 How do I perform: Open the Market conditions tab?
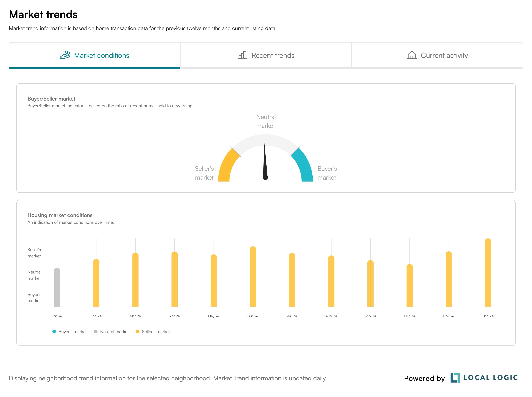[94, 56]
